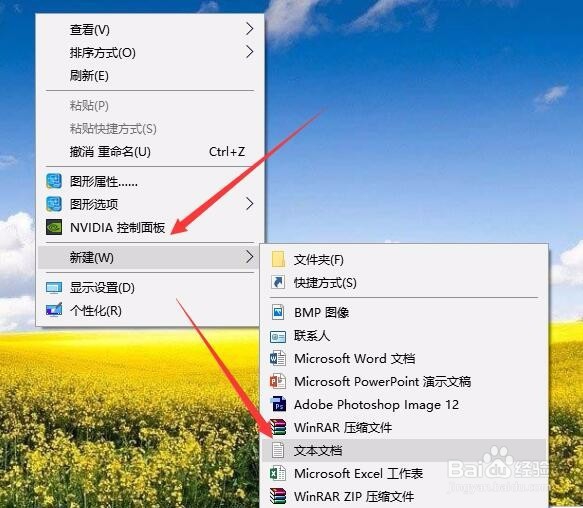Expand the 查看(V) submenu arrow
583x508 pixels.
pyautogui.click(x=249, y=29)
